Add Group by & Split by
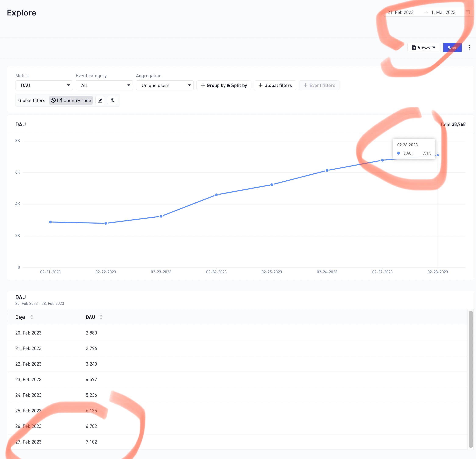Image resolution: width=476 pixels, height=459 pixels. tap(224, 85)
